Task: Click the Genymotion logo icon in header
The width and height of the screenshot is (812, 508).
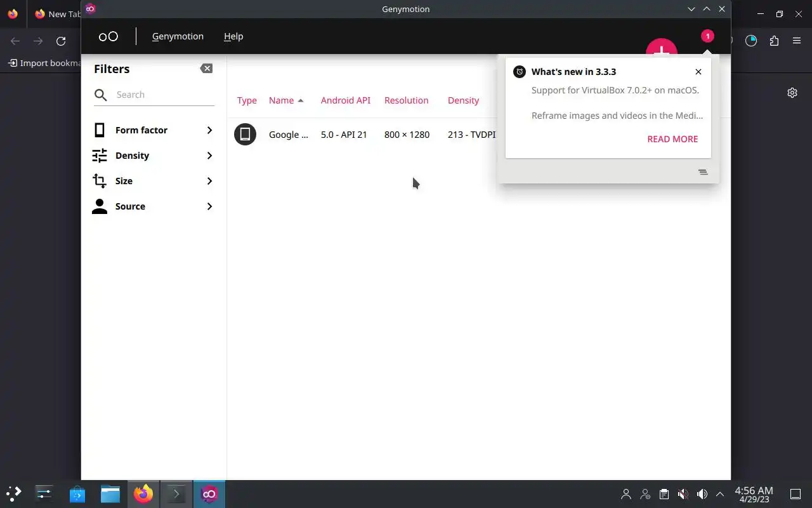Action: pos(108,36)
